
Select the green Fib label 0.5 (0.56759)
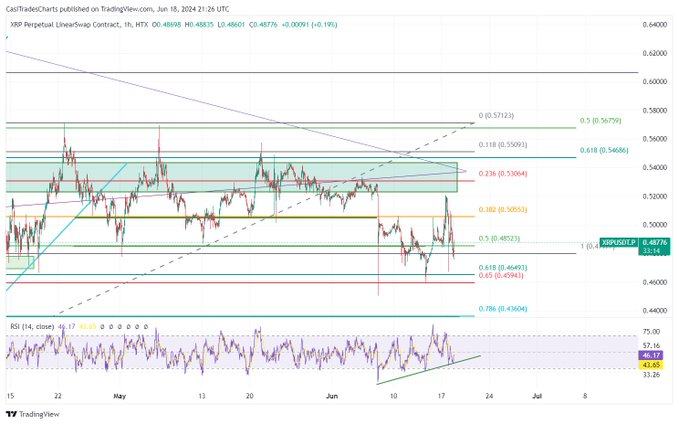click(600, 120)
